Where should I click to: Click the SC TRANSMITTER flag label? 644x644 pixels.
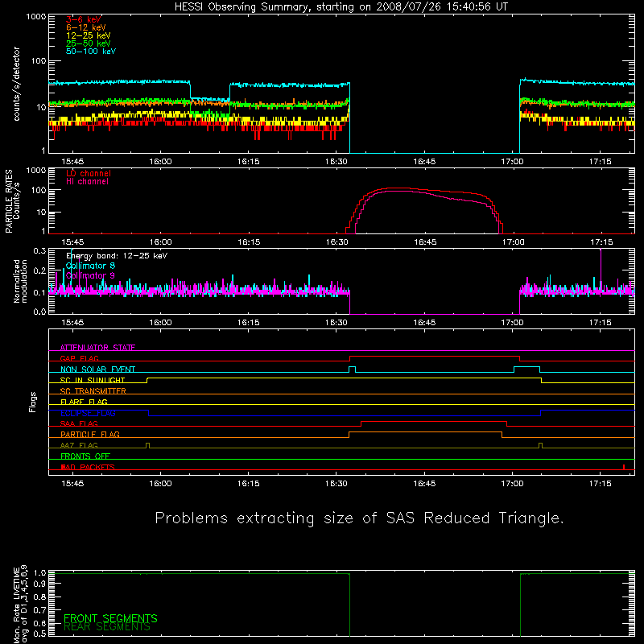pyautogui.click(x=93, y=391)
